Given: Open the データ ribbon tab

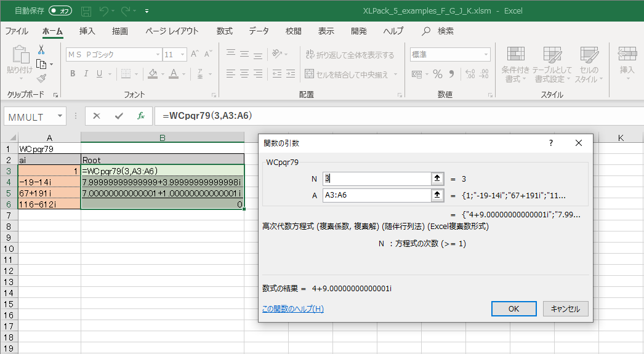Looking at the screenshot, I should point(259,31).
